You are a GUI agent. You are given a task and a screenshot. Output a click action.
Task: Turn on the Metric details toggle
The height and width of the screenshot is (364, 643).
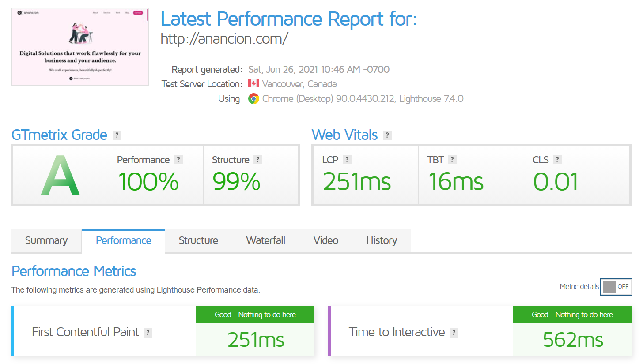point(616,287)
